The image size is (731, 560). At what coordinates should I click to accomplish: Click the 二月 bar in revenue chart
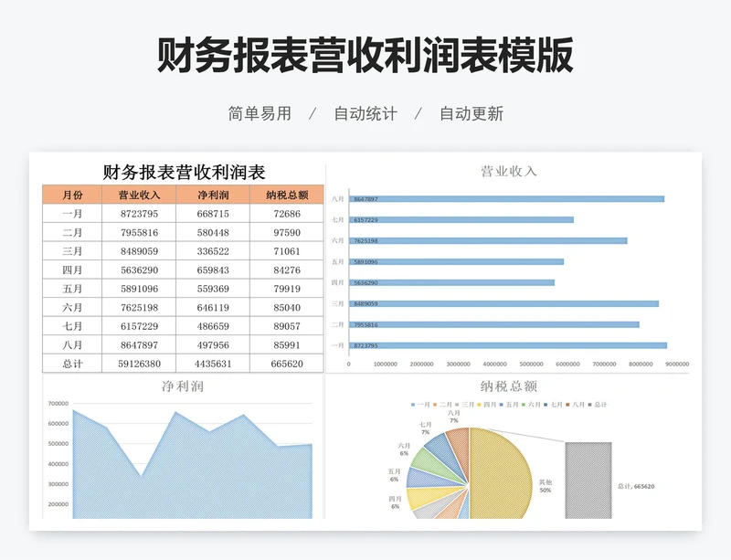[494, 324]
